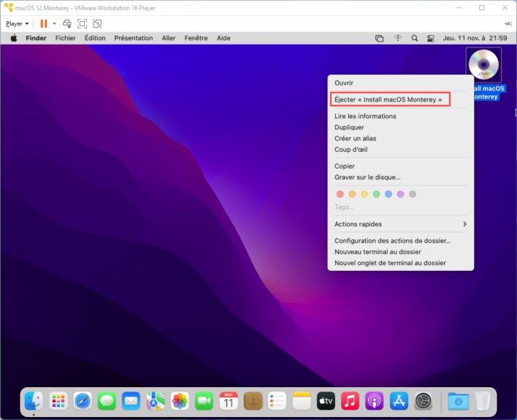Open Reminders app in the Dock
The width and height of the screenshot is (517, 420).
tap(277, 401)
